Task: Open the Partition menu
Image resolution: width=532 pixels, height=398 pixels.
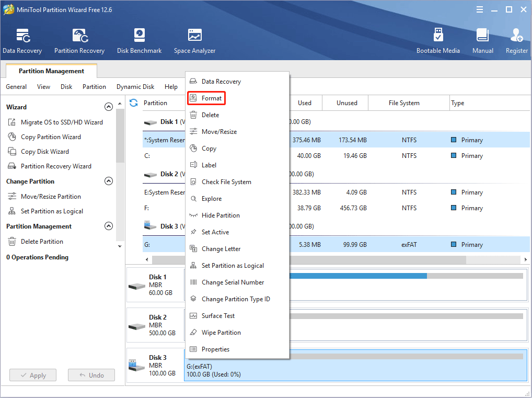Action: (94, 87)
